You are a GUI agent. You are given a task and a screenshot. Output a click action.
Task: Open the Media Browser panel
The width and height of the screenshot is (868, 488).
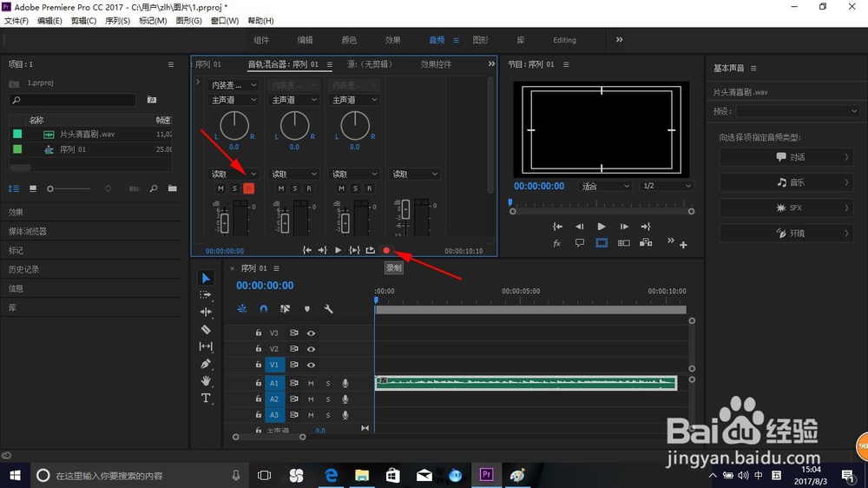(28, 232)
